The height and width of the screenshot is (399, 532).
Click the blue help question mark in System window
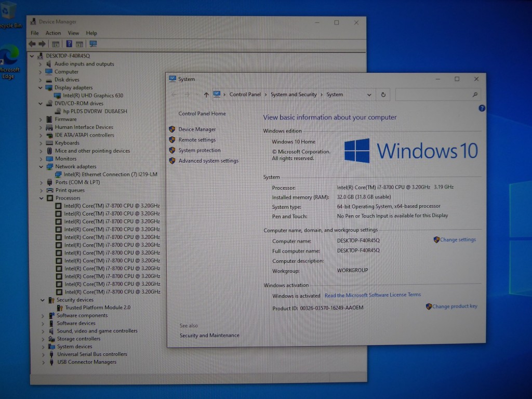click(482, 108)
